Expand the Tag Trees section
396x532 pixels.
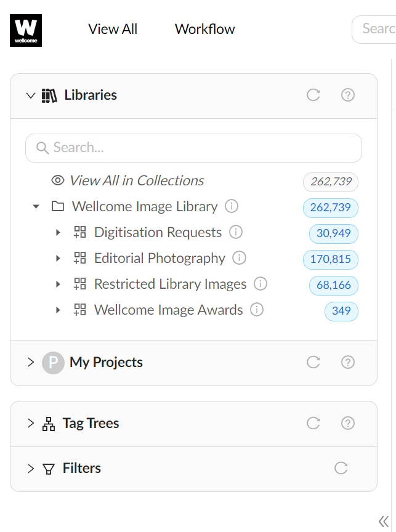[31, 423]
